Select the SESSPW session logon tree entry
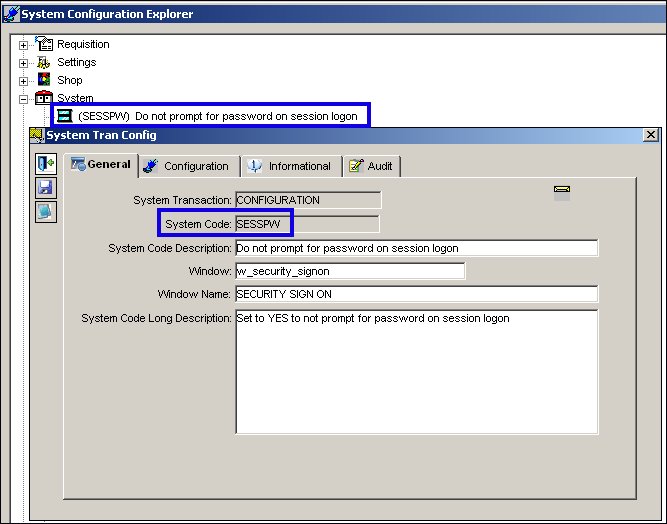 [218, 116]
